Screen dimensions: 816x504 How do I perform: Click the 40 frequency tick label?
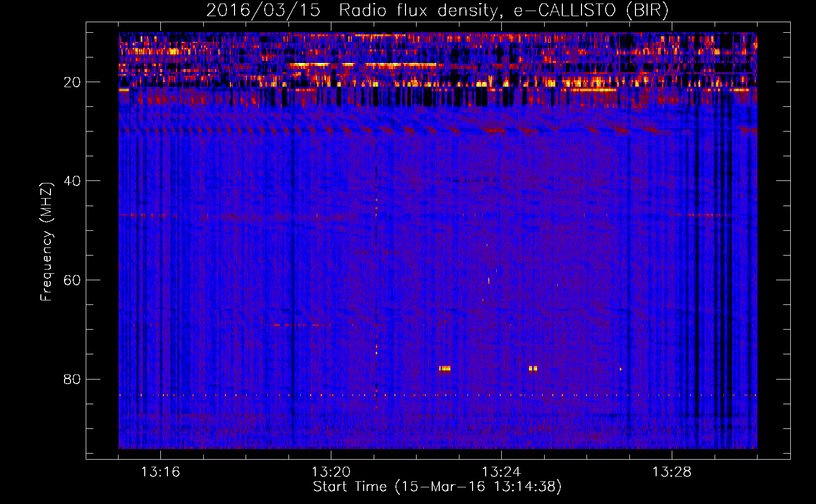[x=72, y=181]
